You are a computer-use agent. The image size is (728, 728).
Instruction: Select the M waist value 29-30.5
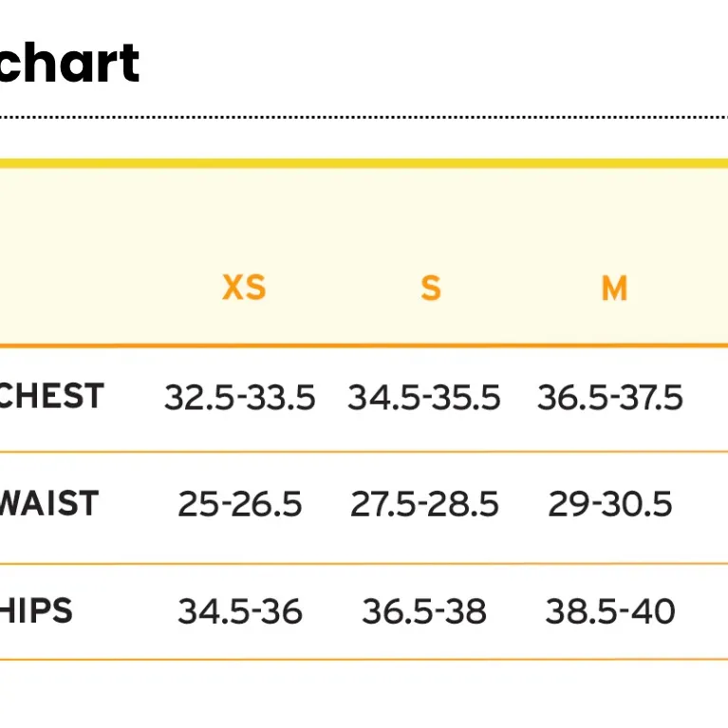pos(609,504)
